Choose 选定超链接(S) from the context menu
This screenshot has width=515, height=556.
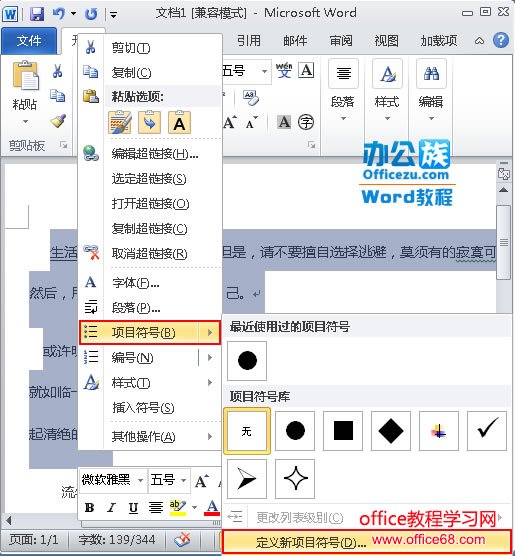tap(150, 179)
